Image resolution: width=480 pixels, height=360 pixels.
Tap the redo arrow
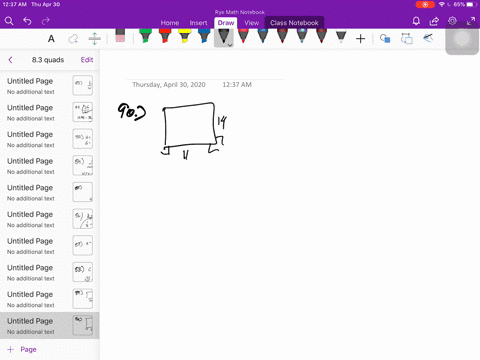tap(45, 21)
